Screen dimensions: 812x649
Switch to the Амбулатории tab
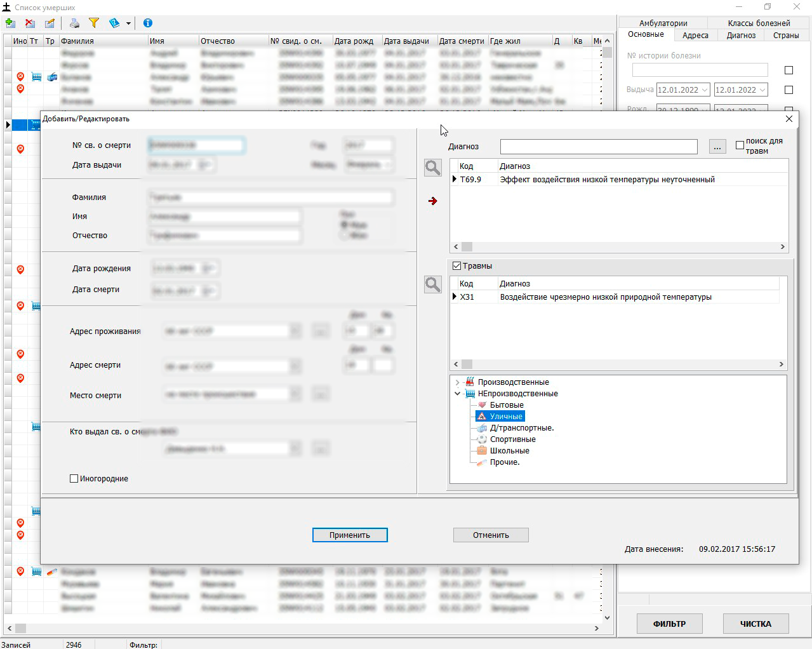tap(663, 23)
